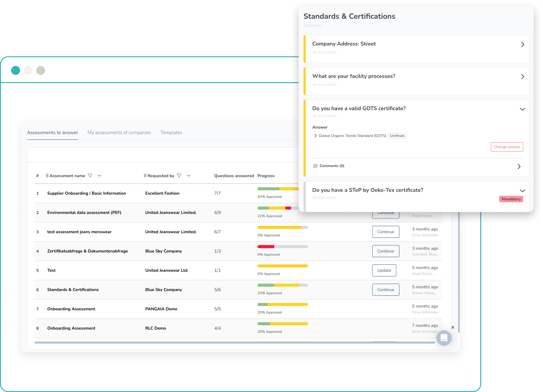
Task: Open dropdown arrow next to Requested by
Action: (x=189, y=176)
